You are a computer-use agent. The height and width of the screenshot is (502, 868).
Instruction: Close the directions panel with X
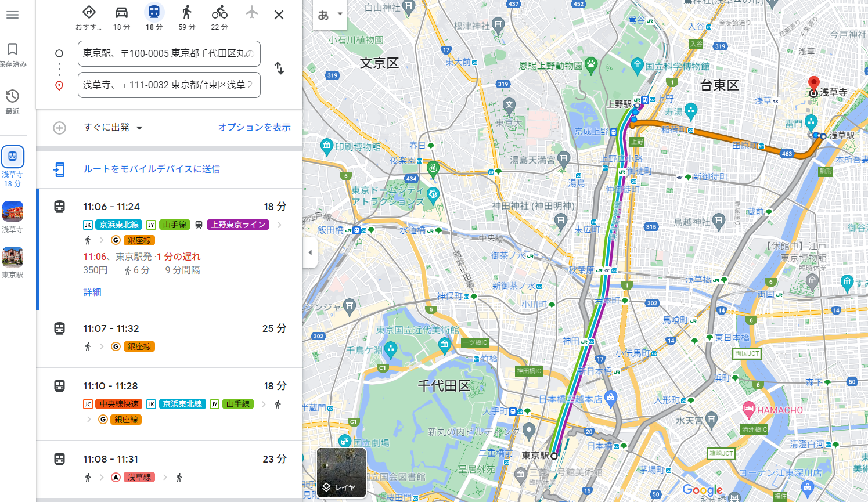pyautogui.click(x=279, y=15)
